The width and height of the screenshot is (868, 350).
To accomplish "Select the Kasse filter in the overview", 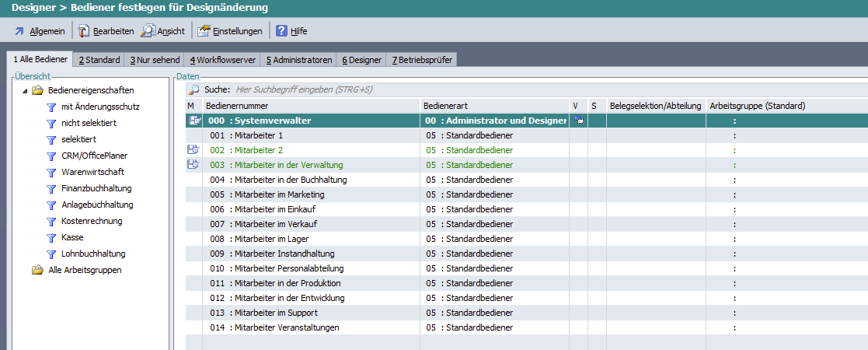I will click(71, 237).
